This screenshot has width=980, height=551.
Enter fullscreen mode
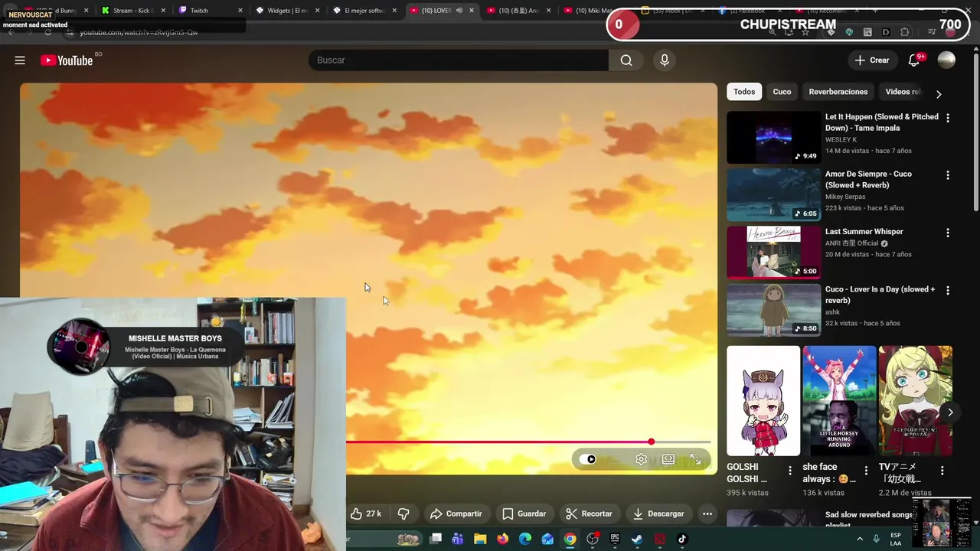[x=695, y=459]
